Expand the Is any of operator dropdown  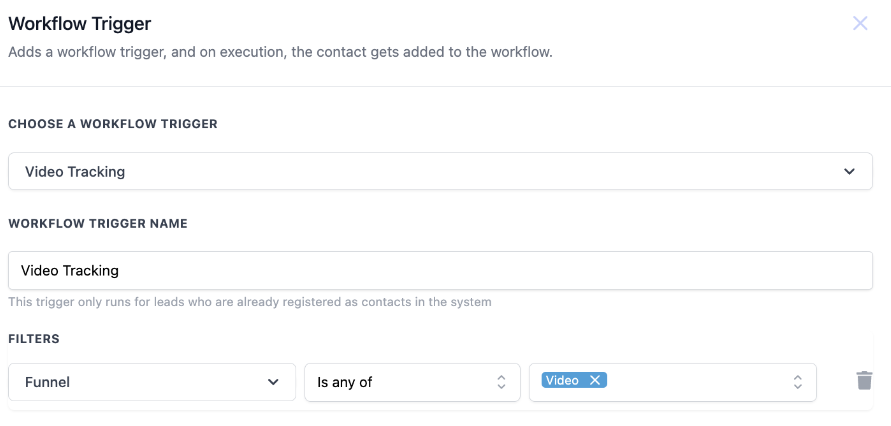pyautogui.click(x=412, y=382)
